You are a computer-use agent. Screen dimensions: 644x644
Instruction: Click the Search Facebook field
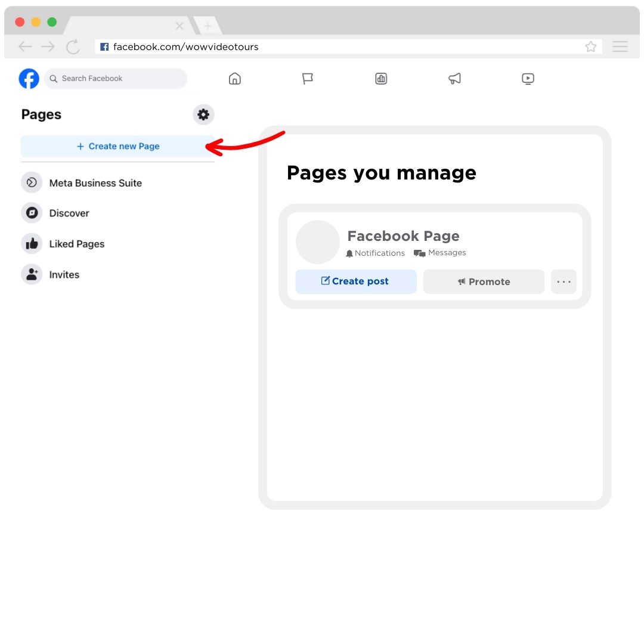point(116,79)
